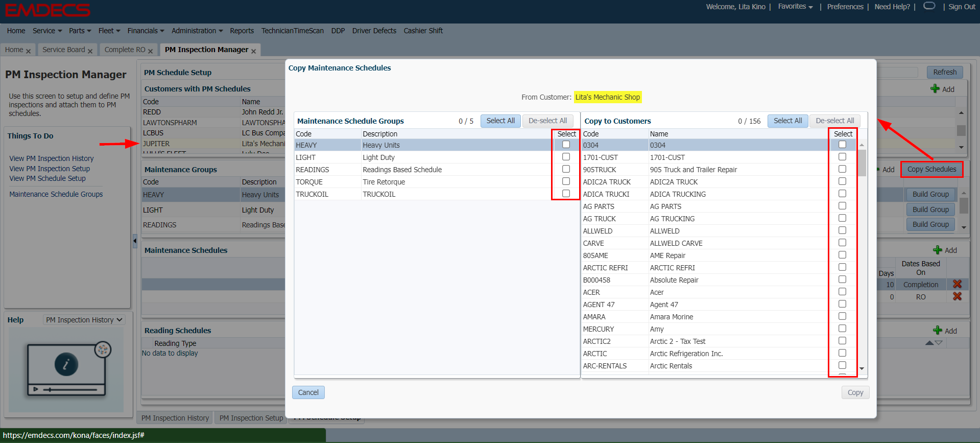980x443 pixels.
Task: Switch to bottom PM Inspection Setup tab
Action: 251,418
